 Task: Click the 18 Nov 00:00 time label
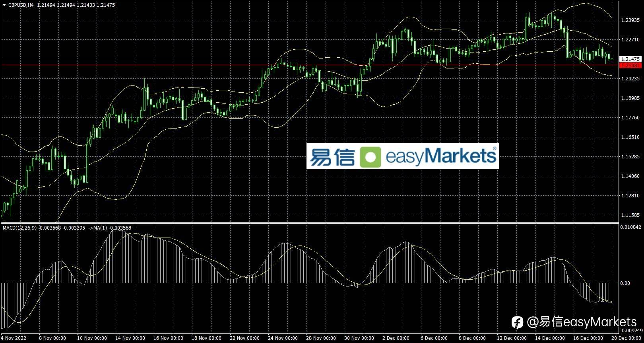coord(206,338)
